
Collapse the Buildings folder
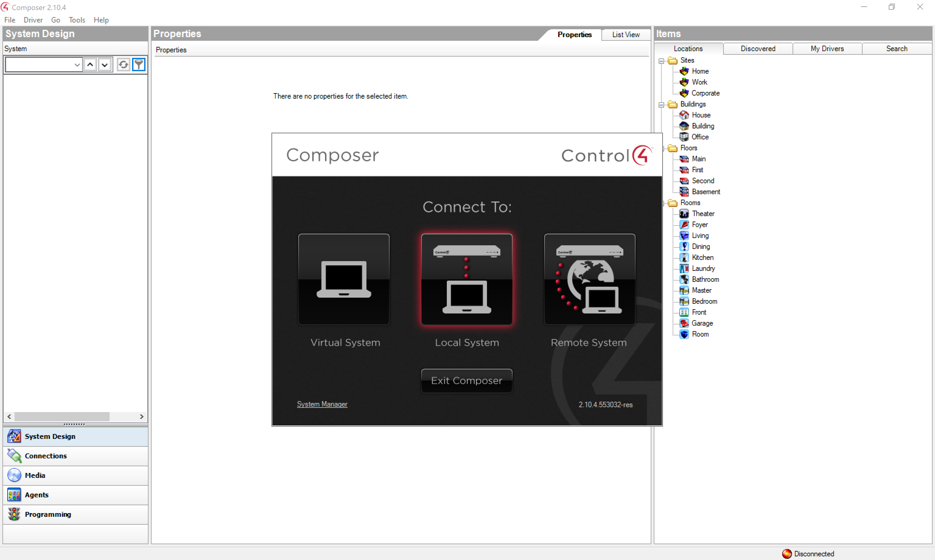(x=661, y=104)
